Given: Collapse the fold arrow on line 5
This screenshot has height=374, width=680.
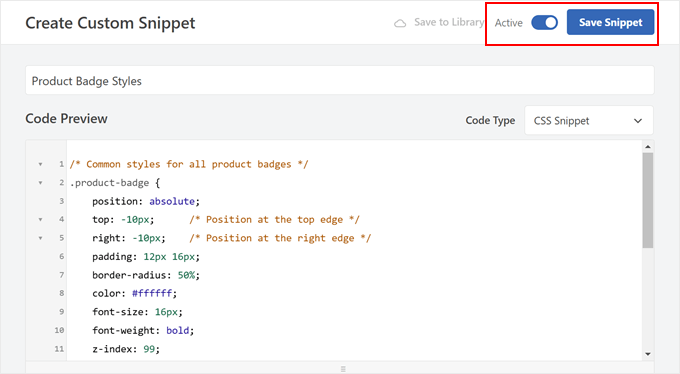Looking at the screenshot, I should pyautogui.click(x=40, y=238).
